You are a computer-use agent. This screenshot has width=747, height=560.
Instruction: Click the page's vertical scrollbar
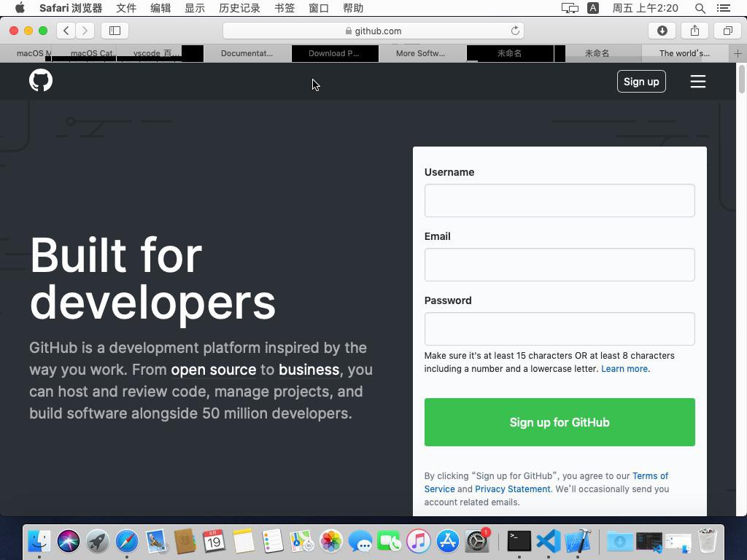742,79
